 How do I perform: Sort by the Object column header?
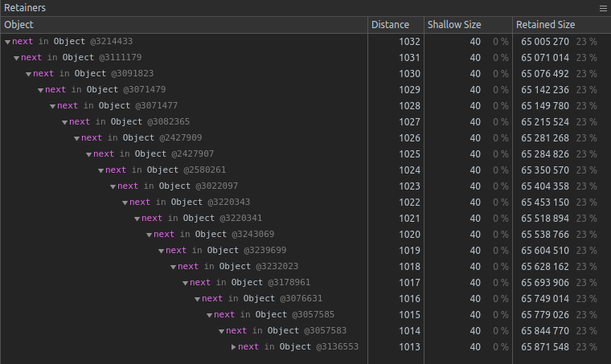(x=184, y=25)
